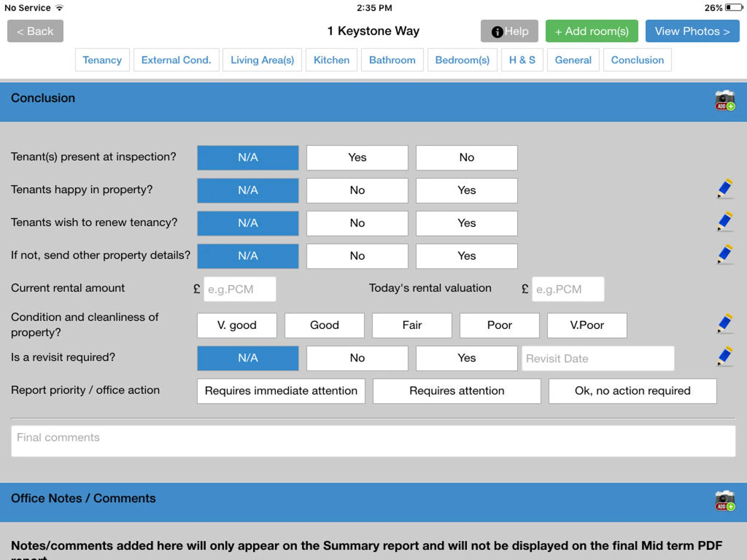Select Requires immediate attention report priority
This screenshot has height=560, width=747.
(x=281, y=390)
